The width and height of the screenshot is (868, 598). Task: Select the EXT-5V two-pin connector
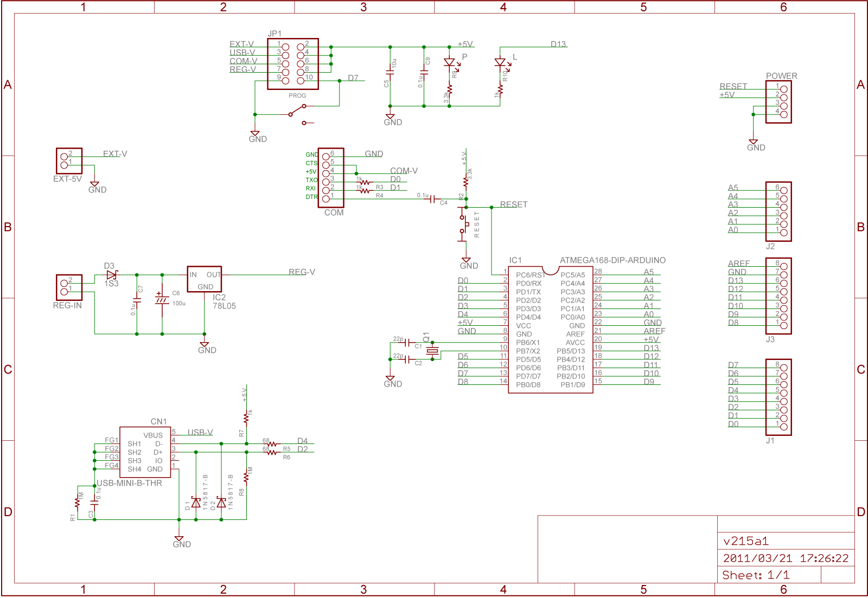tap(69, 161)
